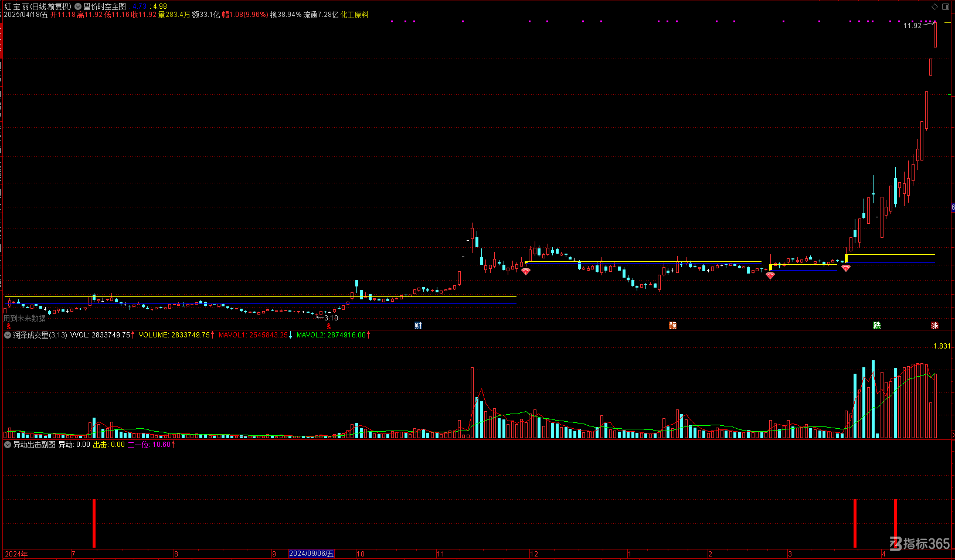Click the 异动: 0.00 value
The width and height of the screenshot is (955, 560).
tap(74, 445)
